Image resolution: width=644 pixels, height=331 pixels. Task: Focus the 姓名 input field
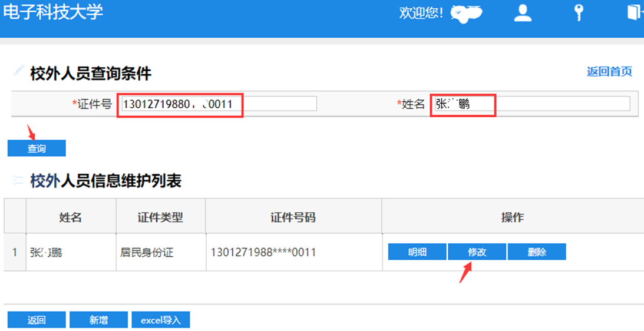click(x=529, y=104)
